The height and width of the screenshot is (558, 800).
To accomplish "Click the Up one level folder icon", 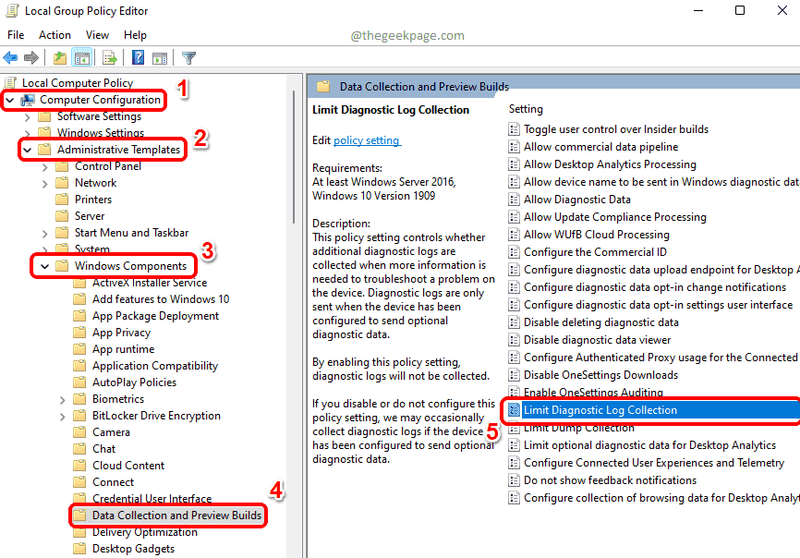I will click(60, 58).
